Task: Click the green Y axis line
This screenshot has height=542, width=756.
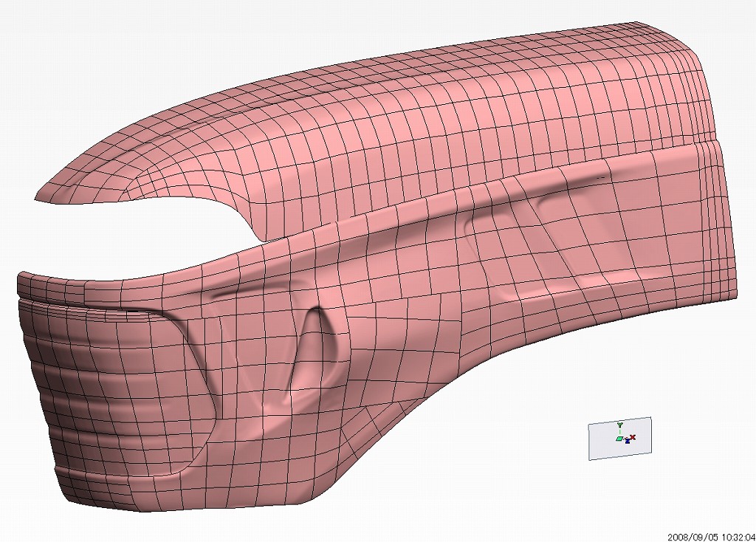Action: [x=620, y=432]
